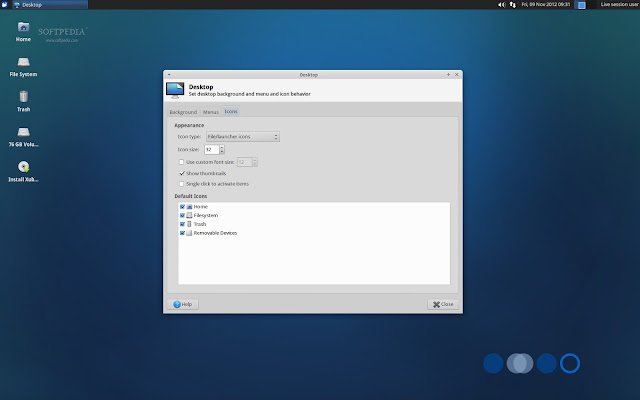The height and width of the screenshot is (400, 640).
Task: Click the Removable Devices icon in list
Action: point(189,233)
